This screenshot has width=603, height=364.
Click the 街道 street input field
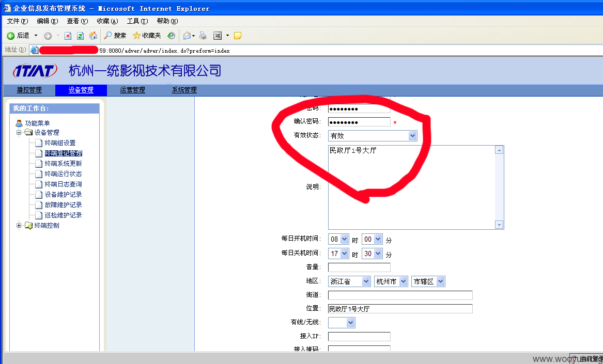[400, 295]
